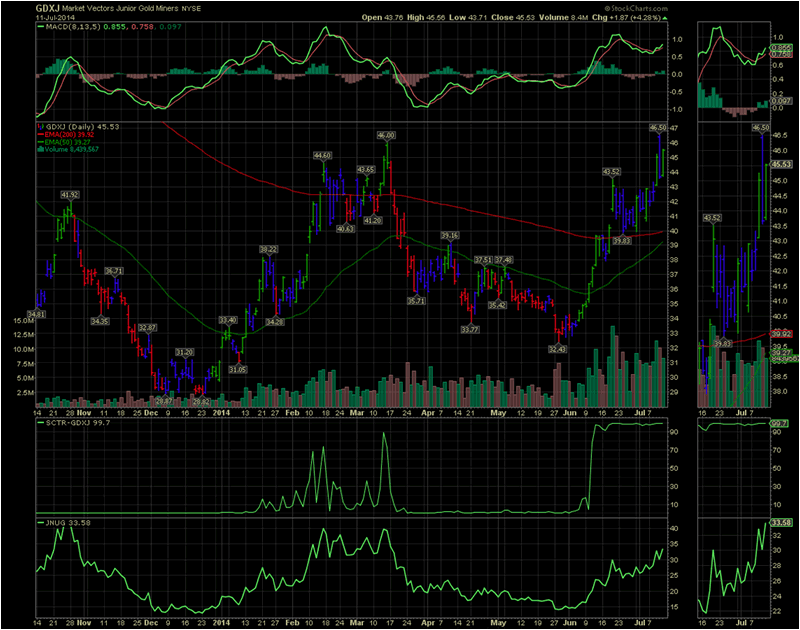Screen dimensions: 800x630
Task: Click the 46.50 marker in main chart
Action: coord(658,127)
